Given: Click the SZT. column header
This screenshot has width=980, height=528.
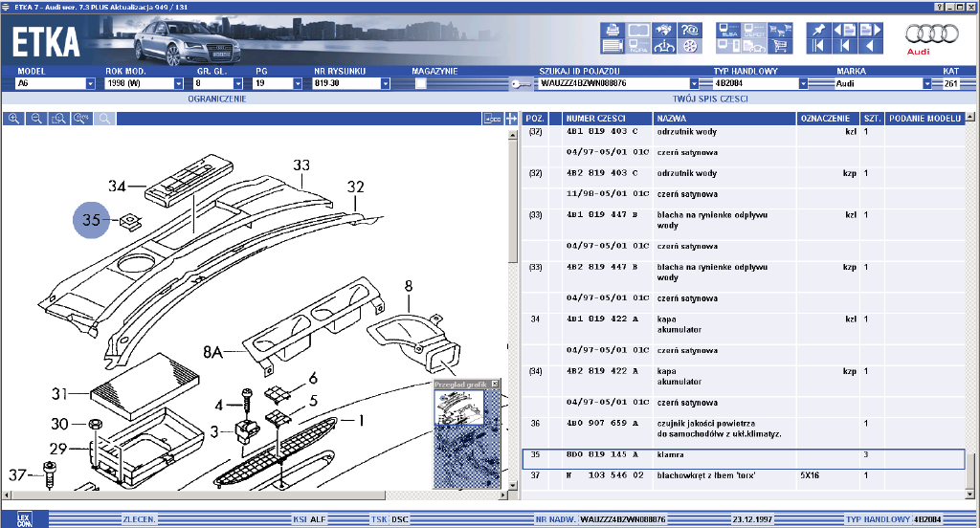Looking at the screenshot, I should (872, 119).
